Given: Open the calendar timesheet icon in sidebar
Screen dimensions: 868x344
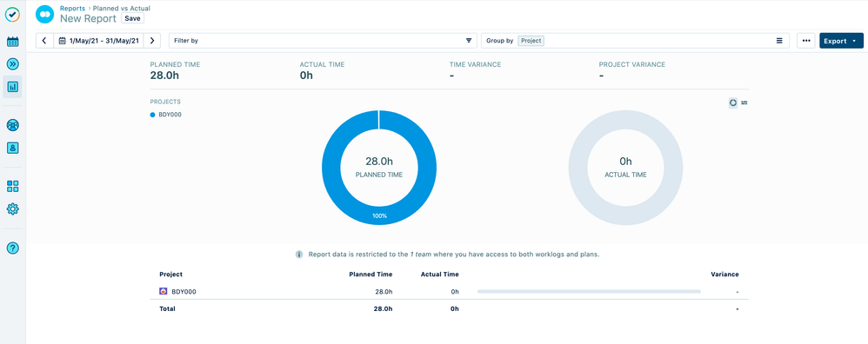Looking at the screenshot, I should click(x=12, y=42).
